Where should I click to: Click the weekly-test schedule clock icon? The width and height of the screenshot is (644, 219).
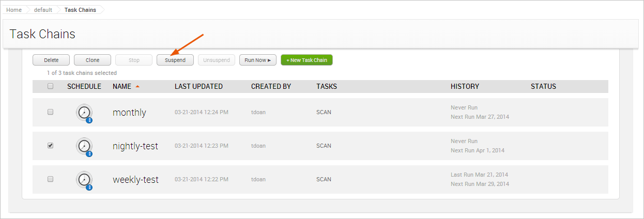coord(84,180)
